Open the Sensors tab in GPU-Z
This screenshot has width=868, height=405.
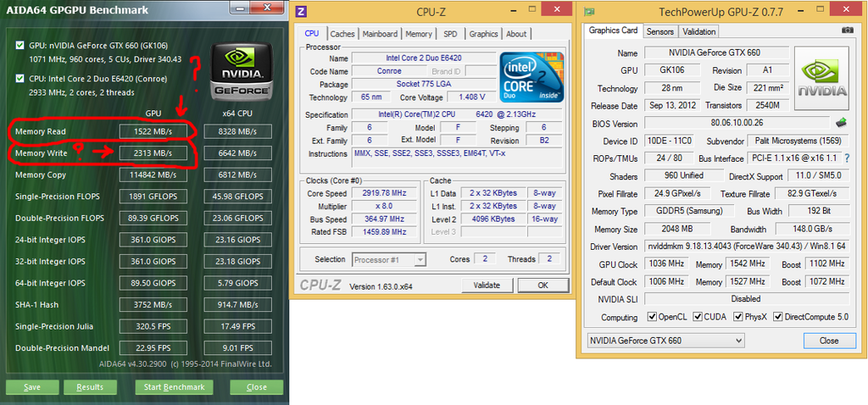coord(659,31)
